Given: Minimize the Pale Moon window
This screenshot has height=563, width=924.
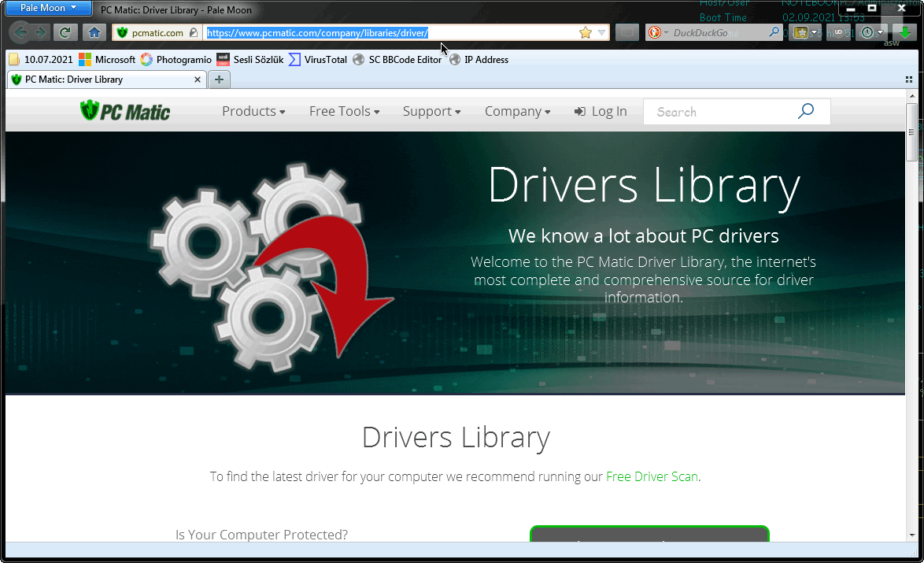Looking at the screenshot, I should coord(850,8).
